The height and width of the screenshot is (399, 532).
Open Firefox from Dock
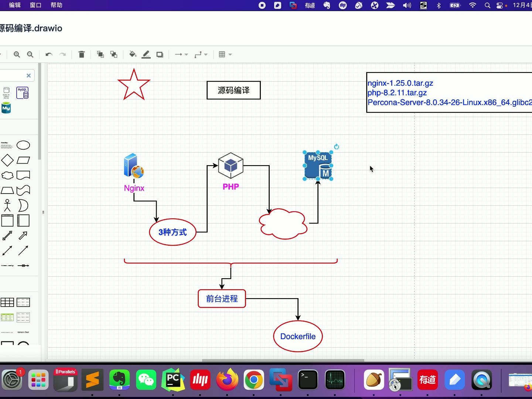coord(227,379)
